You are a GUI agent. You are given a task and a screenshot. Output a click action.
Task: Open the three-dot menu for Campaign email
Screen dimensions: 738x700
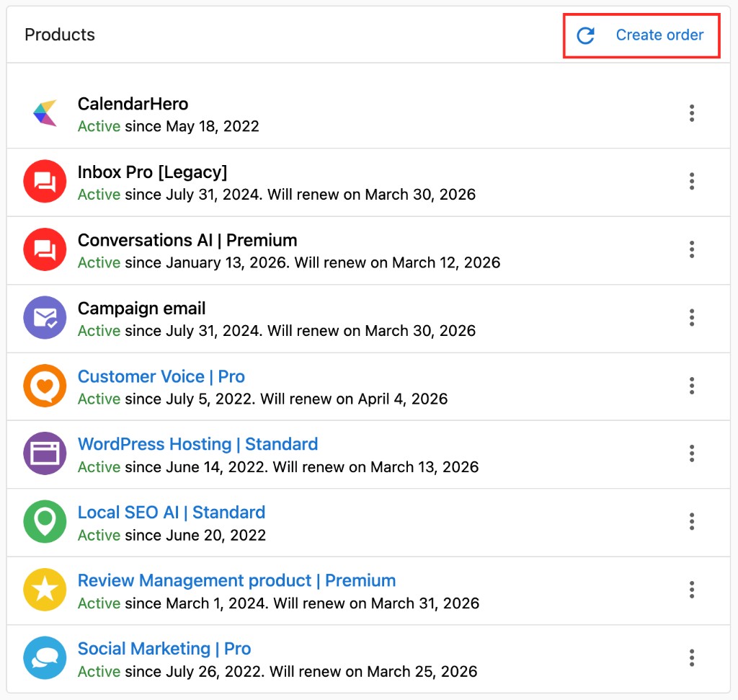tap(691, 318)
